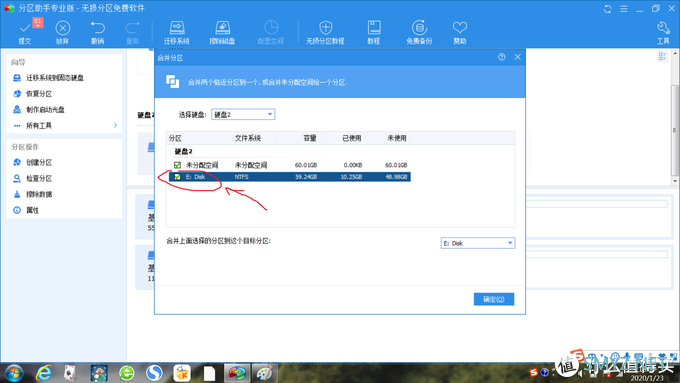The width and height of the screenshot is (680, 383).
Task: Click the 已使用 column header
Action: pos(352,138)
